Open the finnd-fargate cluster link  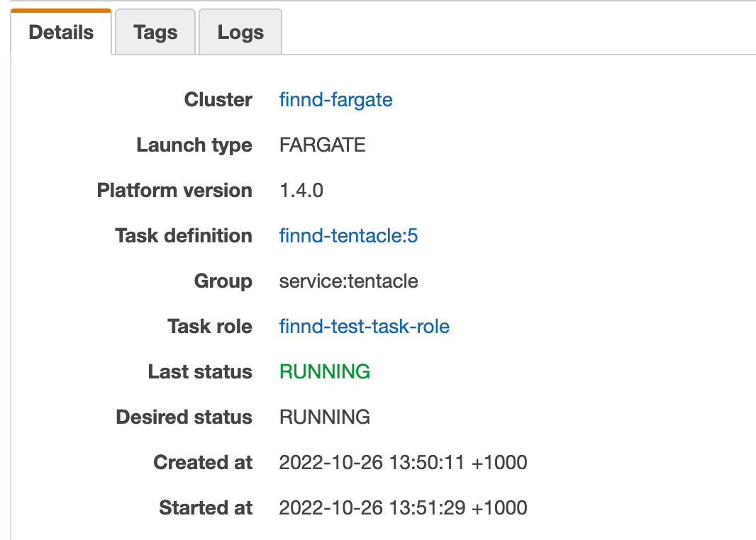[335, 100]
